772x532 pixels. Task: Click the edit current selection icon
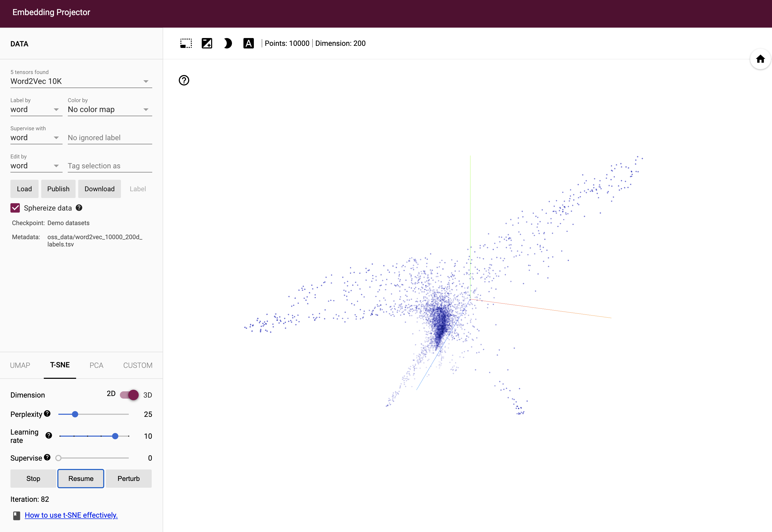click(207, 43)
